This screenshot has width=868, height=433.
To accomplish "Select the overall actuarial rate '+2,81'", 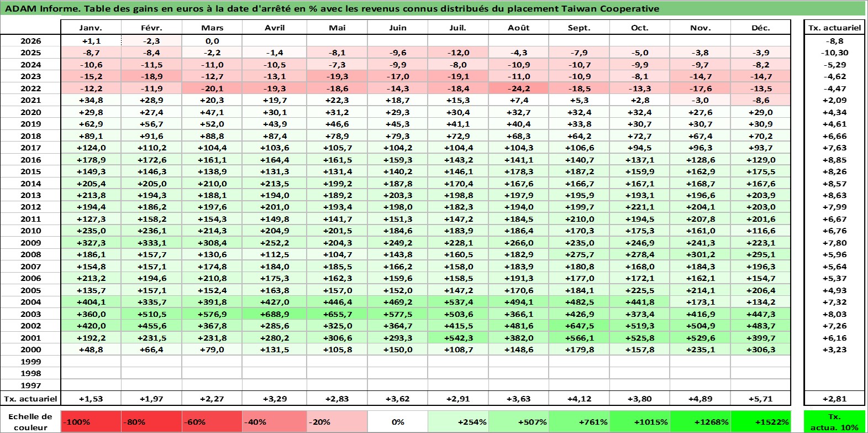I will [x=834, y=399].
